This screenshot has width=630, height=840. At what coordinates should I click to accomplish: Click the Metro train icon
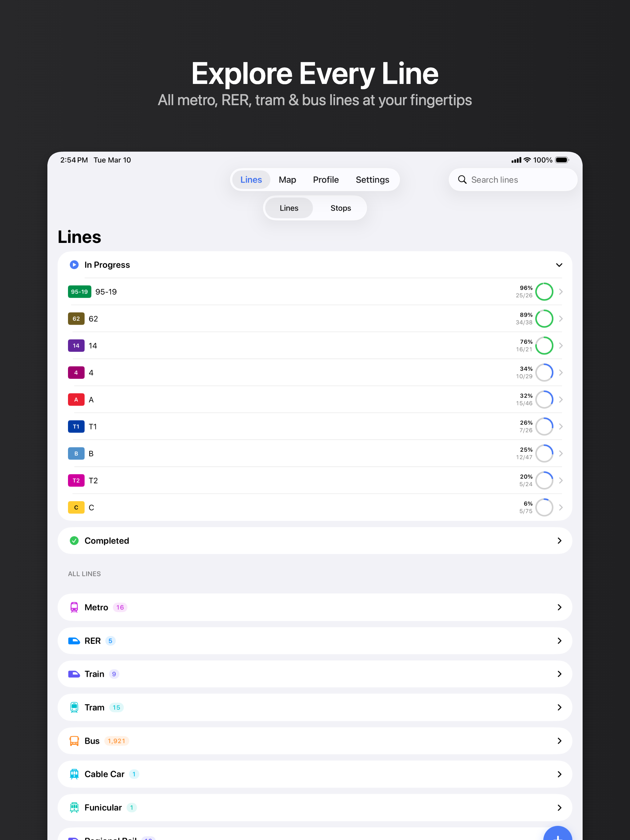pos(74,607)
